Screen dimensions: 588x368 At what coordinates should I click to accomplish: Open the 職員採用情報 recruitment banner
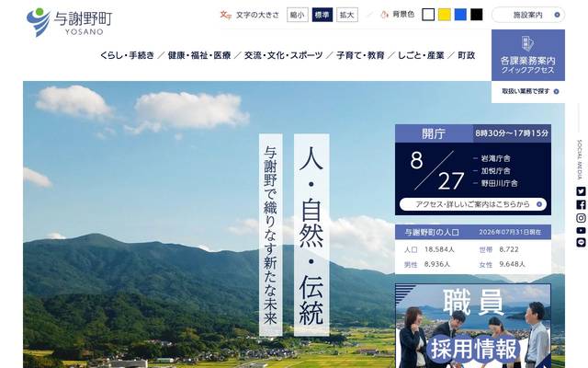click(x=473, y=326)
